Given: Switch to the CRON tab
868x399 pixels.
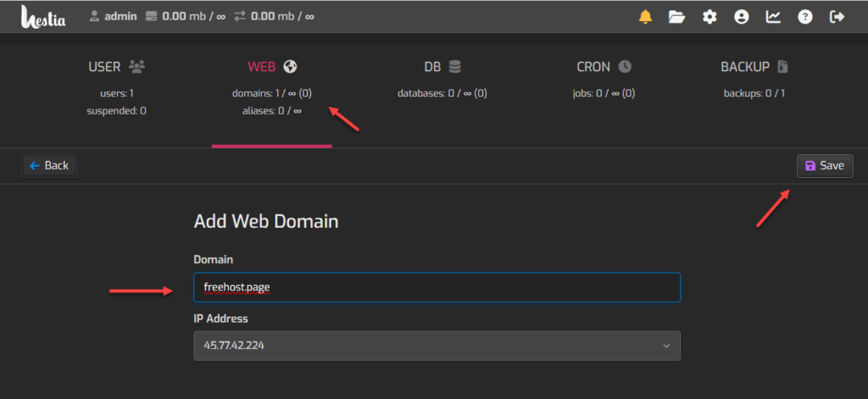Looking at the screenshot, I should pos(604,67).
